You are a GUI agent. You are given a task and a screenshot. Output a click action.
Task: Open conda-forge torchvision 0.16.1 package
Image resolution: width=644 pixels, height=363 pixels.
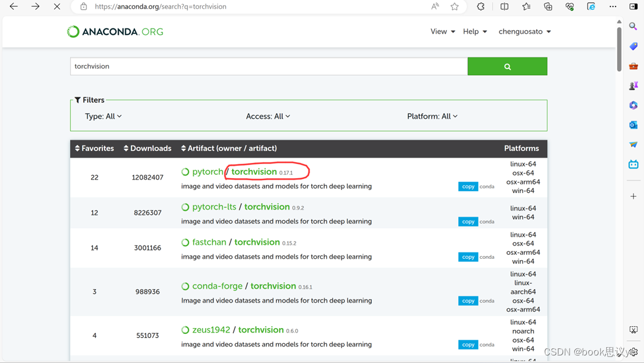point(273,286)
